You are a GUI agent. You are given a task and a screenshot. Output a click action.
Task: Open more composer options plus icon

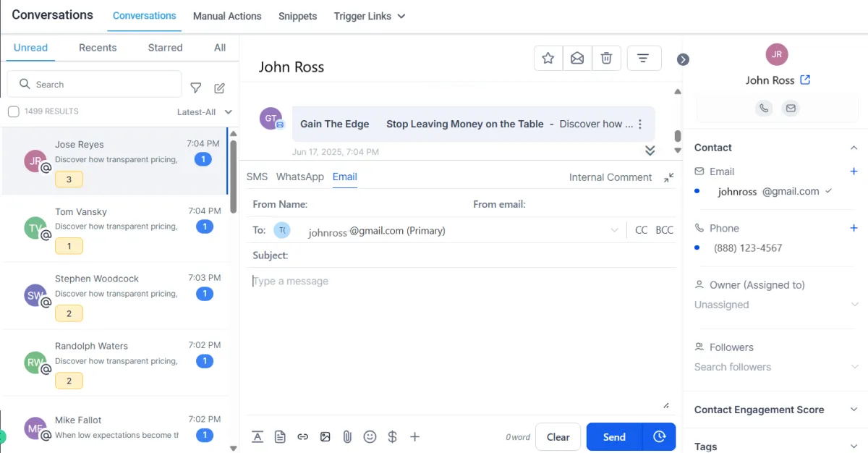coord(414,436)
